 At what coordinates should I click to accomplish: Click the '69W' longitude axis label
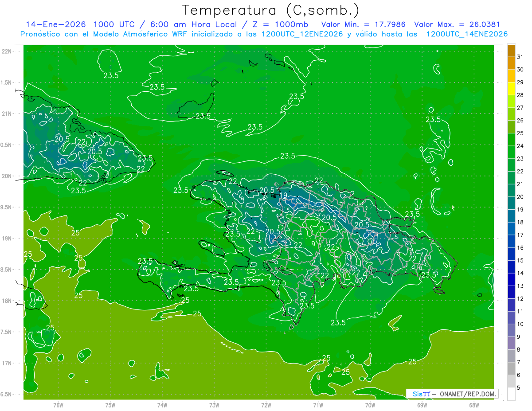[422, 405]
